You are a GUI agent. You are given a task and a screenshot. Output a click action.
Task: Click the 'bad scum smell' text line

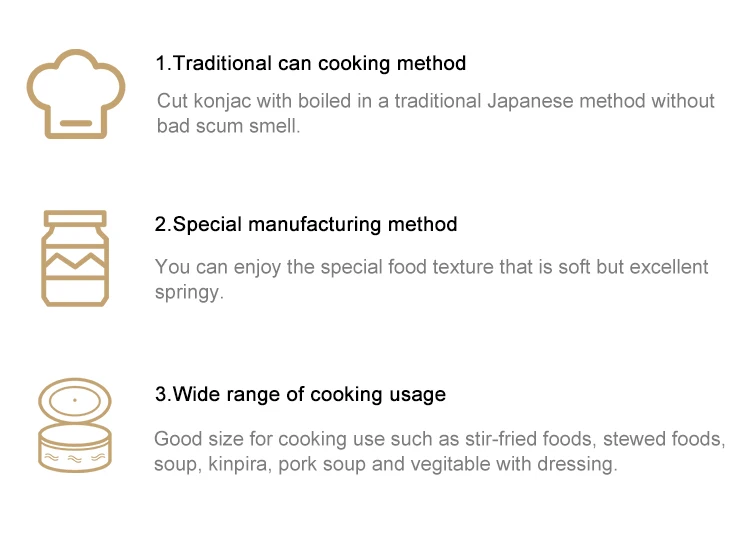tap(228, 127)
